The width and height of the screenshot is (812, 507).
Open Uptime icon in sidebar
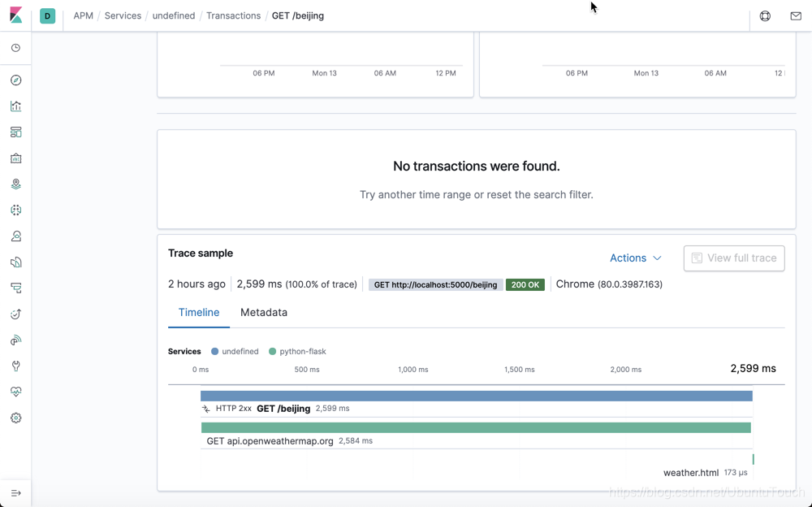click(x=16, y=314)
